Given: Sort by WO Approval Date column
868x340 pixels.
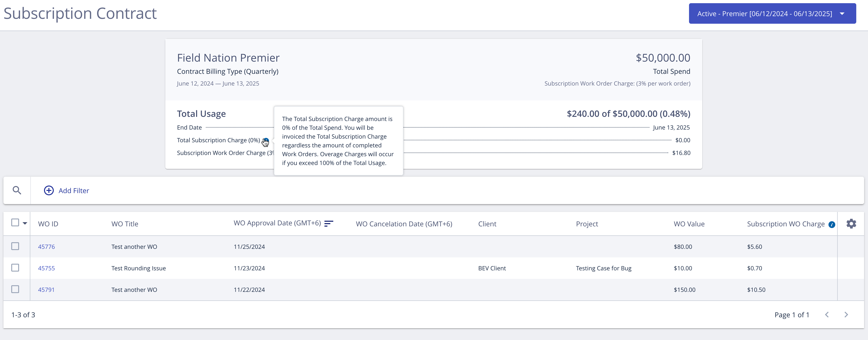Looking at the screenshot, I should point(329,223).
